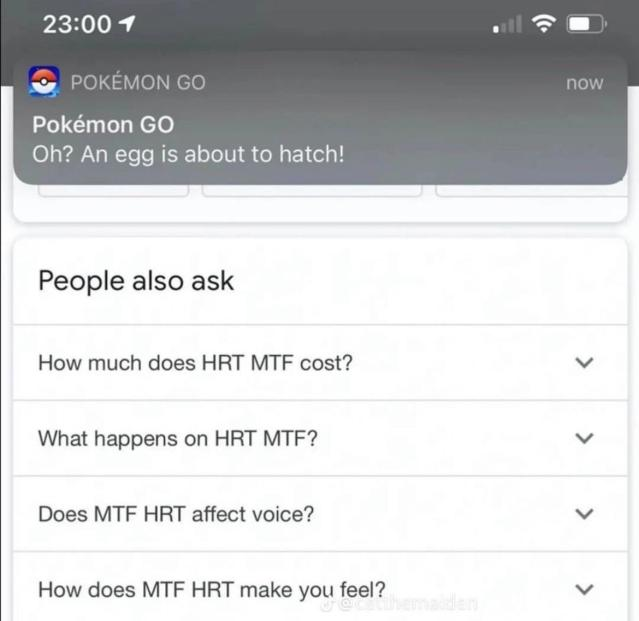Select question 'How much does HRT MTF cost?'

195,363
